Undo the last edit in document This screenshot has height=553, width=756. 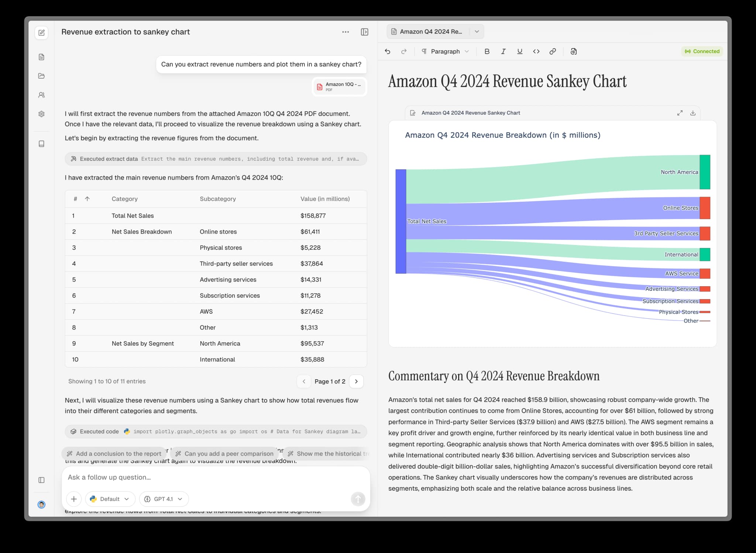click(387, 51)
